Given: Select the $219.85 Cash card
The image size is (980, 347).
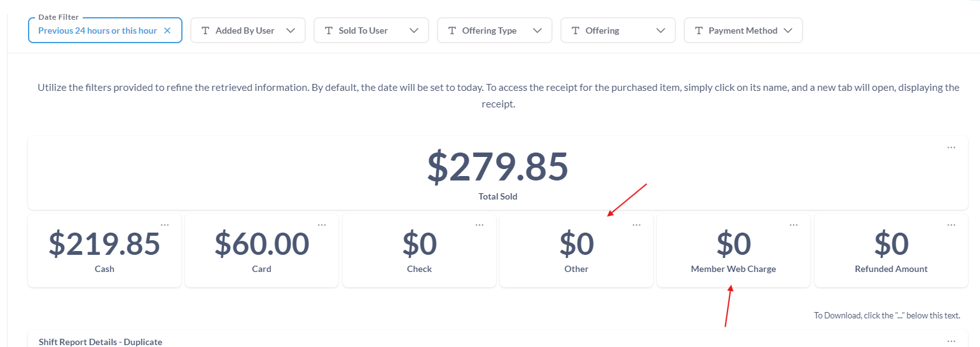Looking at the screenshot, I should tap(104, 250).
